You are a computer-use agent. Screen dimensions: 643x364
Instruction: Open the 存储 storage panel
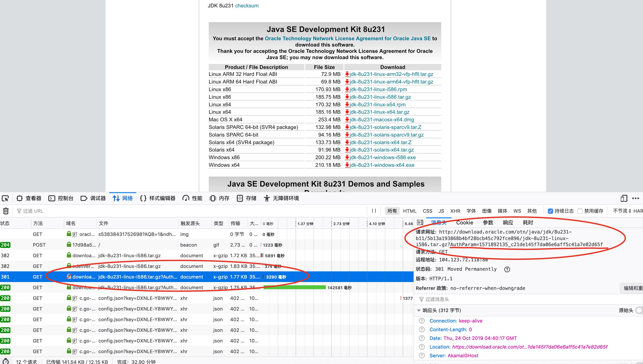point(246,199)
